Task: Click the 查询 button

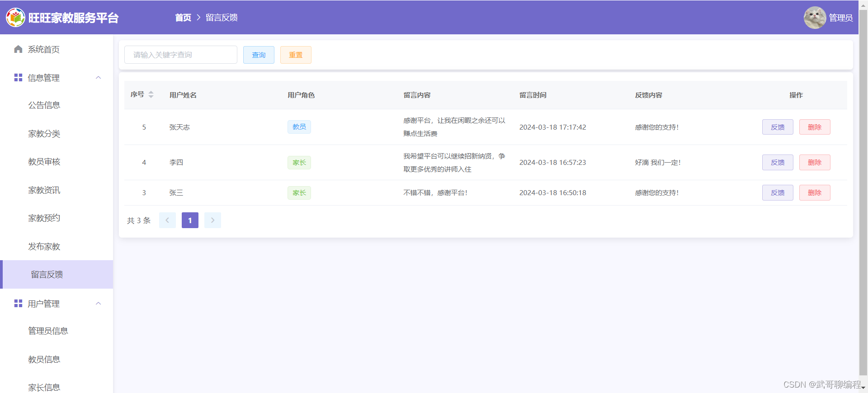Action: [259, 55]
